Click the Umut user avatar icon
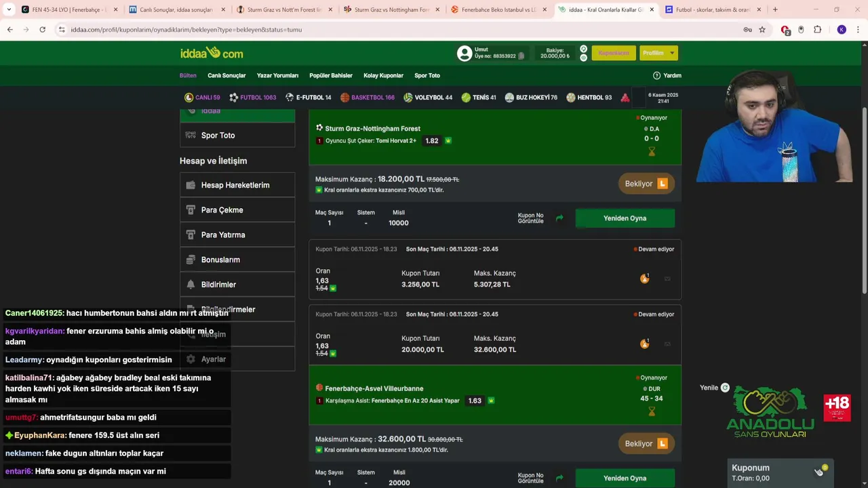Image resolution: width=868 pixels, height=488 pixels. 465,54
